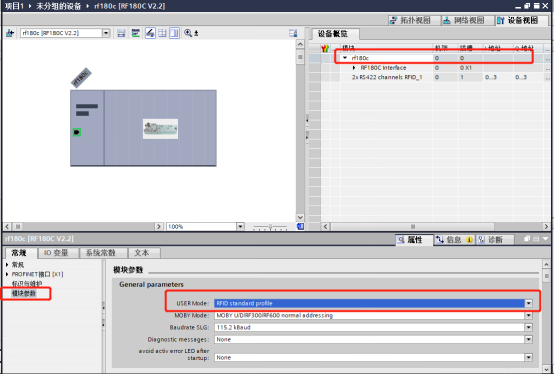Screen dimensions: 554x374
Task: Expand the RF180C Interface tree row
Action: (x=354, y=68)
